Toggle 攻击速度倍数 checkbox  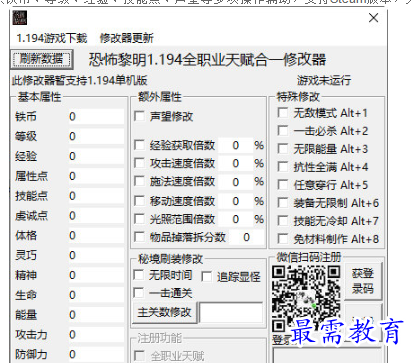139,163
